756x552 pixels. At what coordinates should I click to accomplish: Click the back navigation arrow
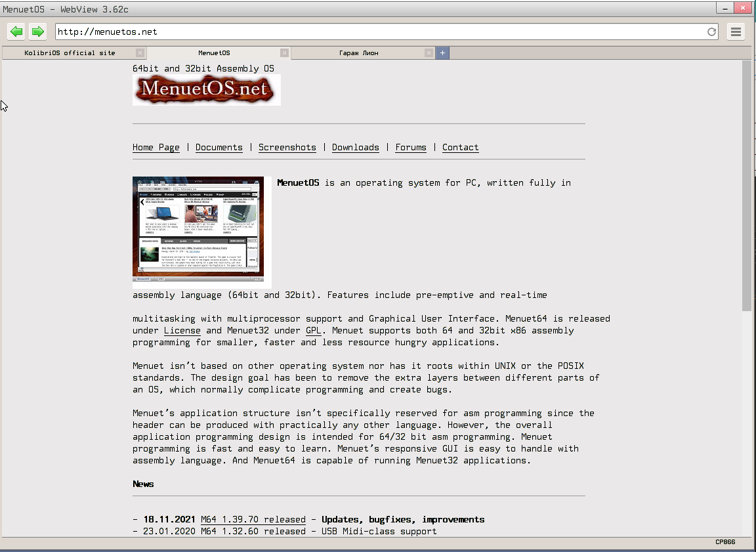tap(16, 31)
